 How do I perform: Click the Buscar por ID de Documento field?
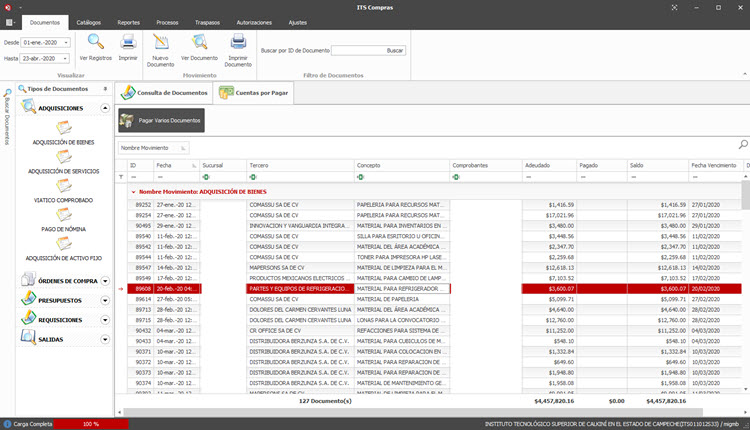[x=357, y=50]
